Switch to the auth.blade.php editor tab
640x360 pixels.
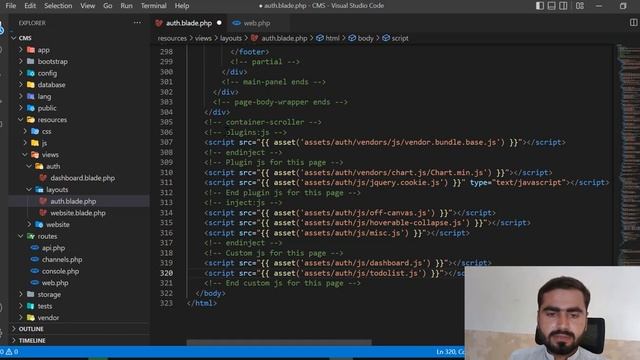(189, 23)
